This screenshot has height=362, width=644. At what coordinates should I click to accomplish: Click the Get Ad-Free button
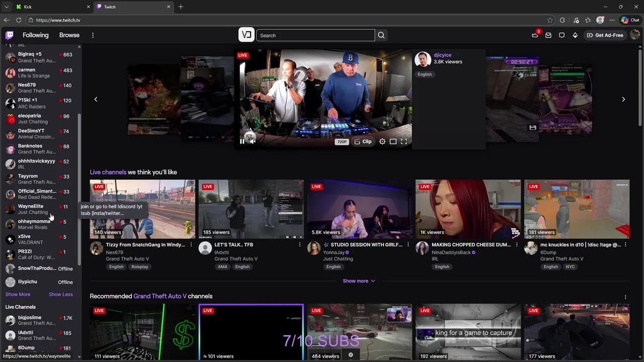[605, 35]
